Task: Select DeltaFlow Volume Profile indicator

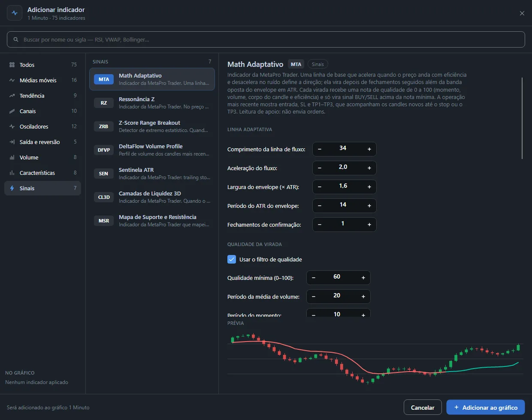Action: 152,150
